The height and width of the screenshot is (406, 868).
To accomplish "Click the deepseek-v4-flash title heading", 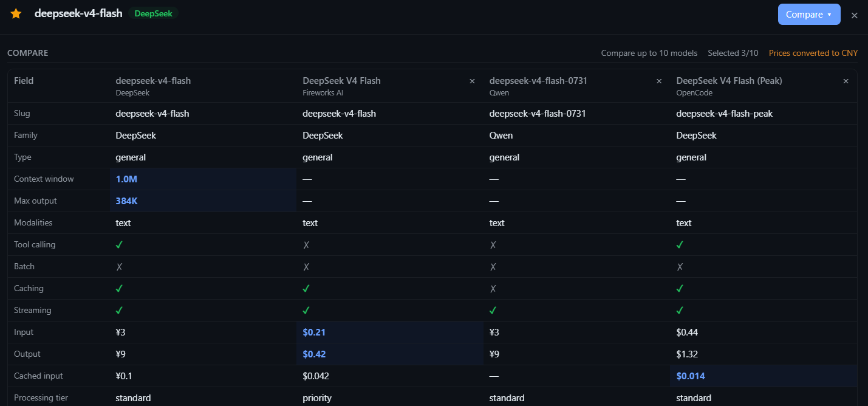I will (x=78, y=13).
